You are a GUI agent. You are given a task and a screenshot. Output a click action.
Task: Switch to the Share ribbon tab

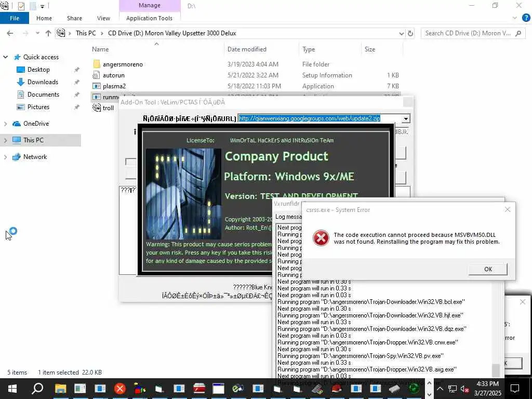[x=74, y=18]
